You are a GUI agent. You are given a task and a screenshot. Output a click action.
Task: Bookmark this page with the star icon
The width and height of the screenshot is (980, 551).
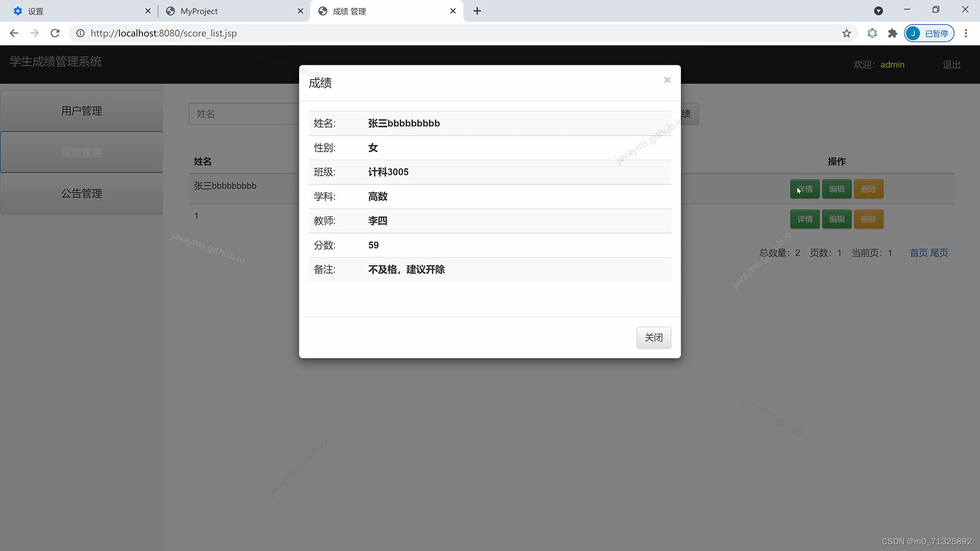846,33
